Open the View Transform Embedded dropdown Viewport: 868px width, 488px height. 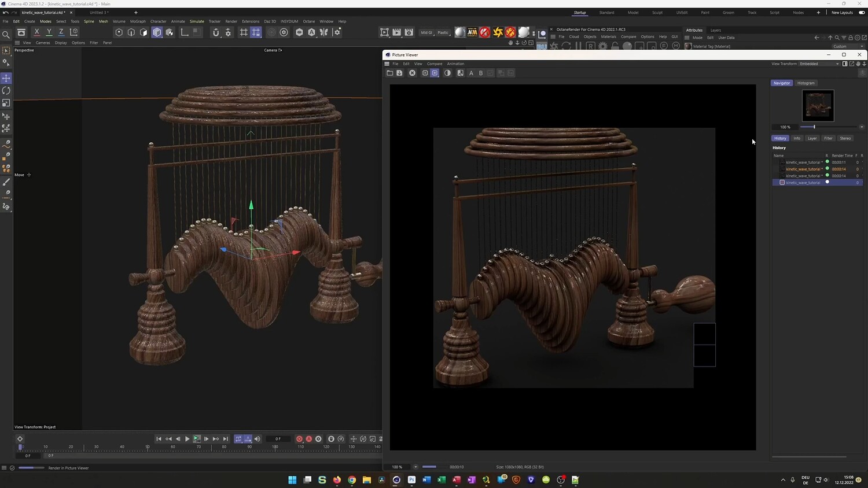(819, 64)
